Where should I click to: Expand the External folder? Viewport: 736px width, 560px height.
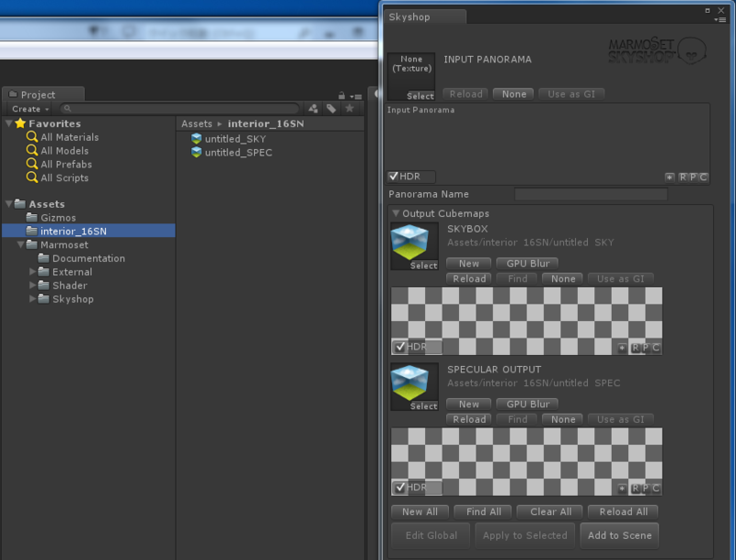click(x=32, y=271)
